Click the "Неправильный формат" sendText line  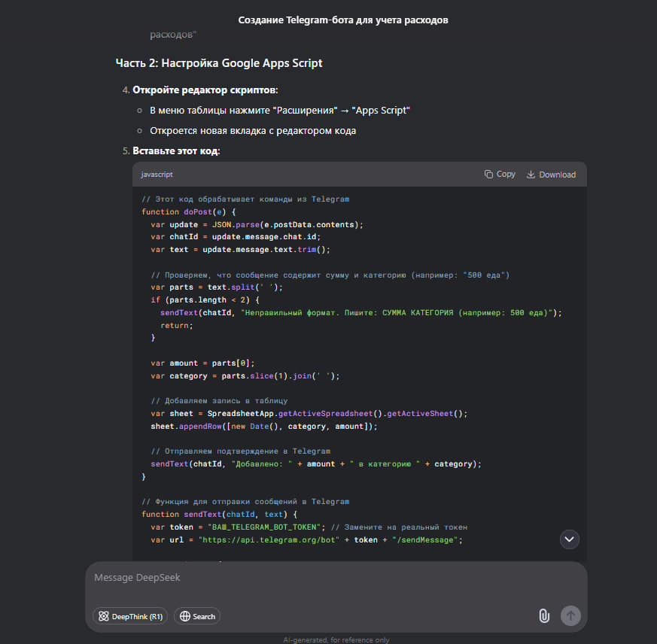pos(360,313)
